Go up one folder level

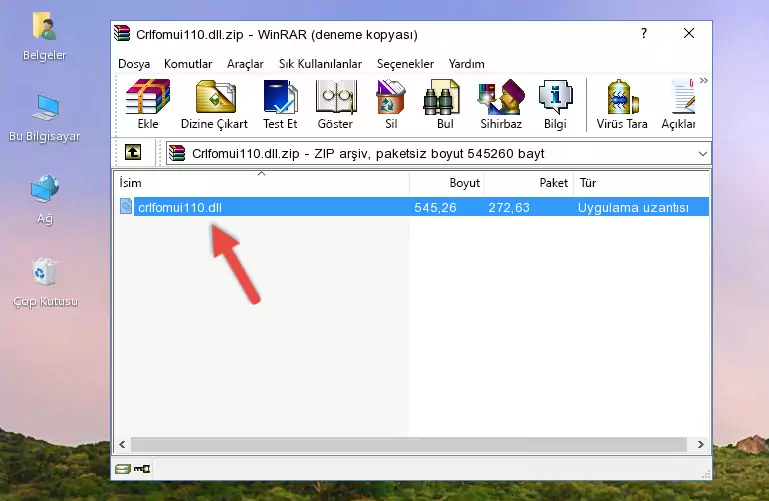[133, 152]
